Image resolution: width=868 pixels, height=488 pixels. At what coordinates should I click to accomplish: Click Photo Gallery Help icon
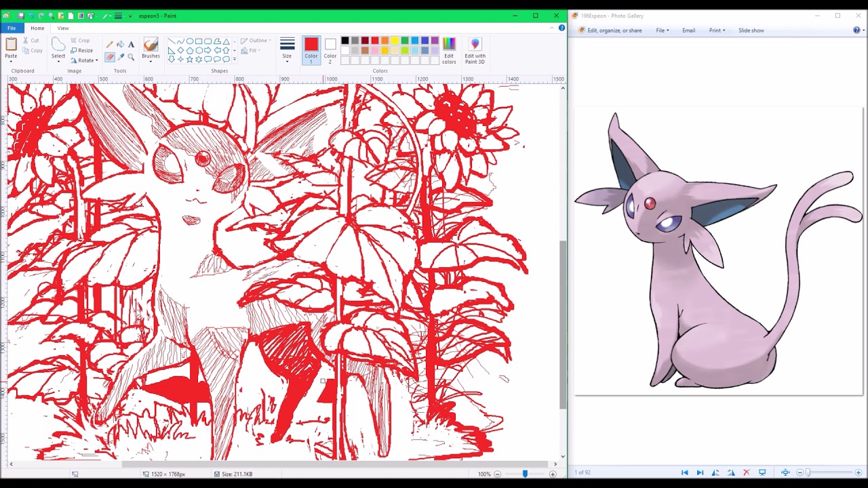[856, 30]
